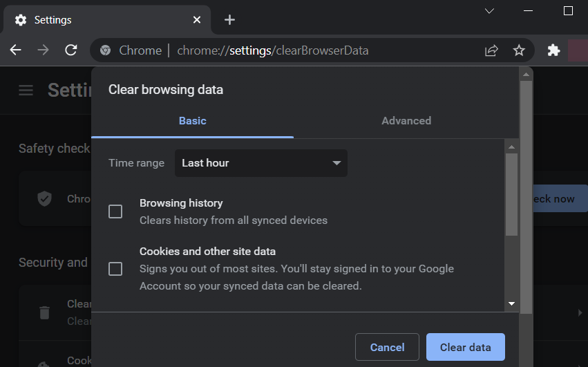Screen dimensions: 588x367
Task: Click the tab search chevron icon
Action: 489,11
